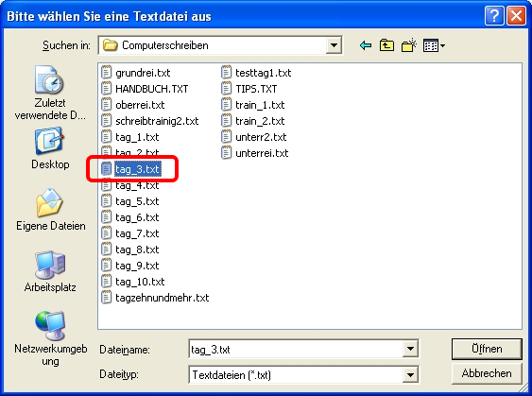The width and height of the screenshot is (532, 396).
Task: Select file TIPS.TXT
Action: pos(249,89)
